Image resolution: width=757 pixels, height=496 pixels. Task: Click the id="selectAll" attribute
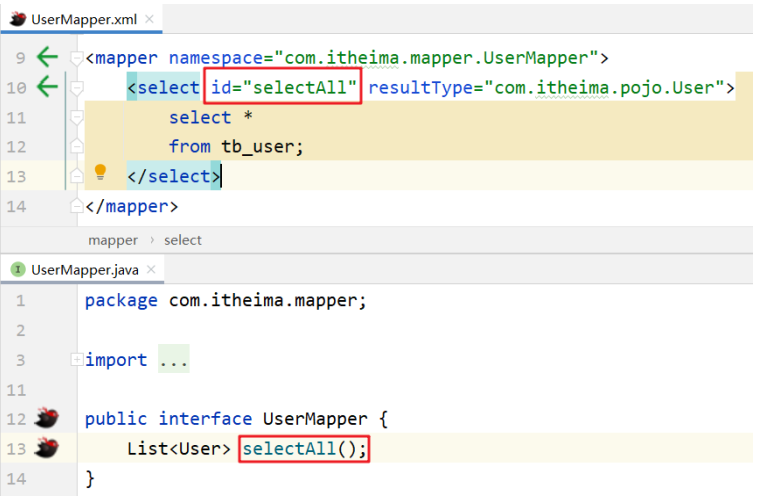pos(283,87)
